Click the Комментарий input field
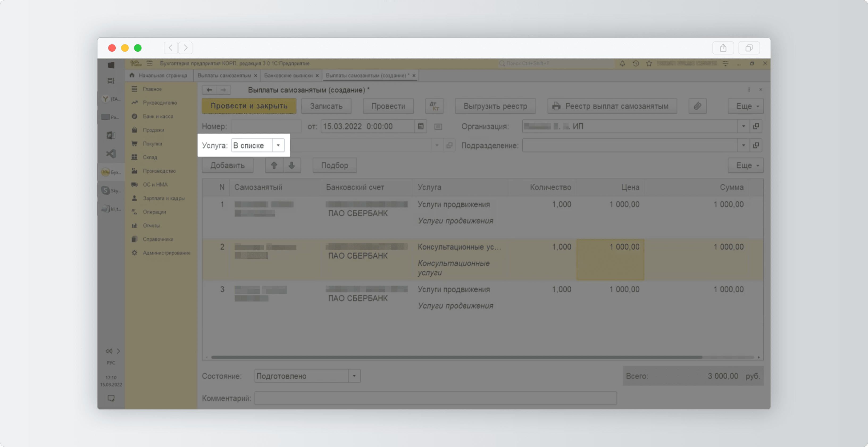This screenshot has width=868, height=447. click(436, 398)
